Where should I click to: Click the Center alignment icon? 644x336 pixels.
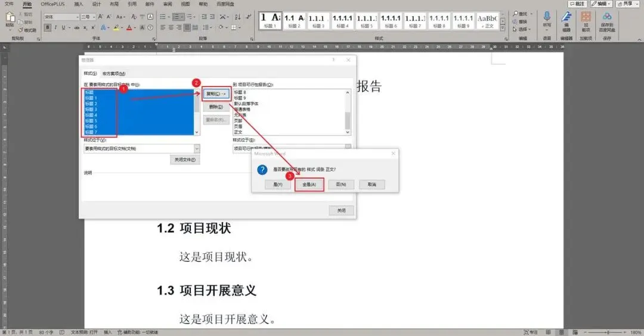pos(171,27)
